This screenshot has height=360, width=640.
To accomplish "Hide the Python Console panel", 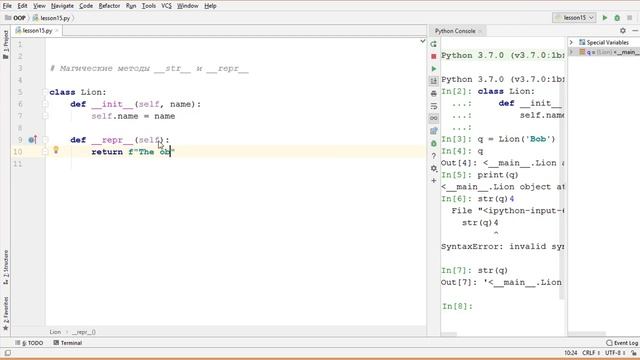I will [635, 31].
